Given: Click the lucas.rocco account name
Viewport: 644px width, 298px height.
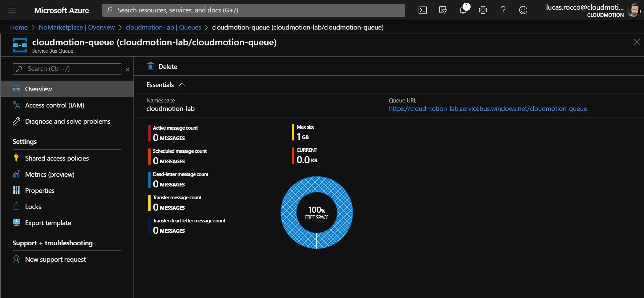Looking at the screenshot, I should coord(585,7).
